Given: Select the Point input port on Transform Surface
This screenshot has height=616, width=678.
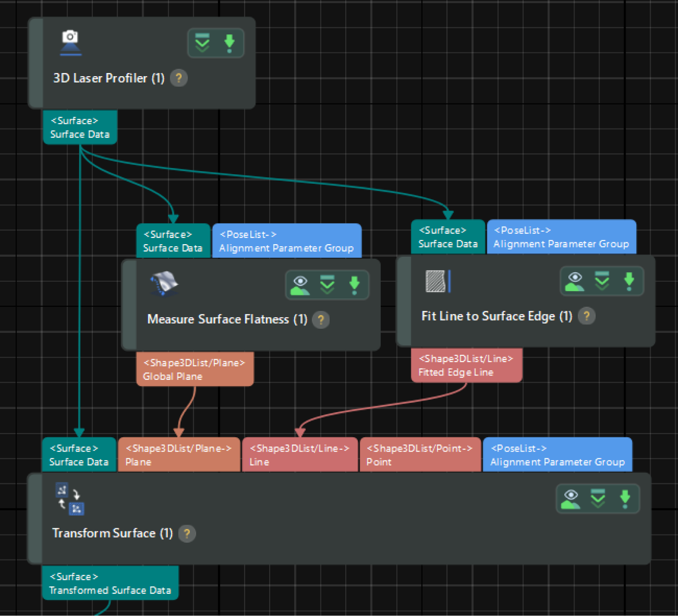Looking at the screenshot, I should coord(420,455).
